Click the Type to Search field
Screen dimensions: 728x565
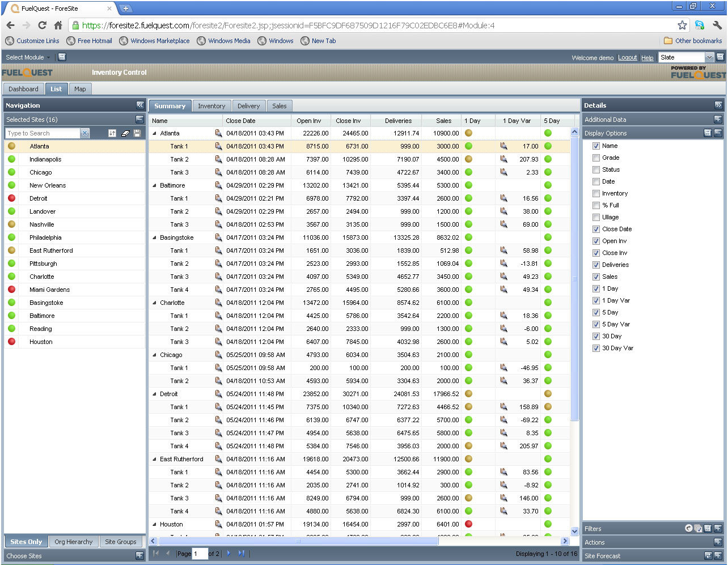(43, 133)
